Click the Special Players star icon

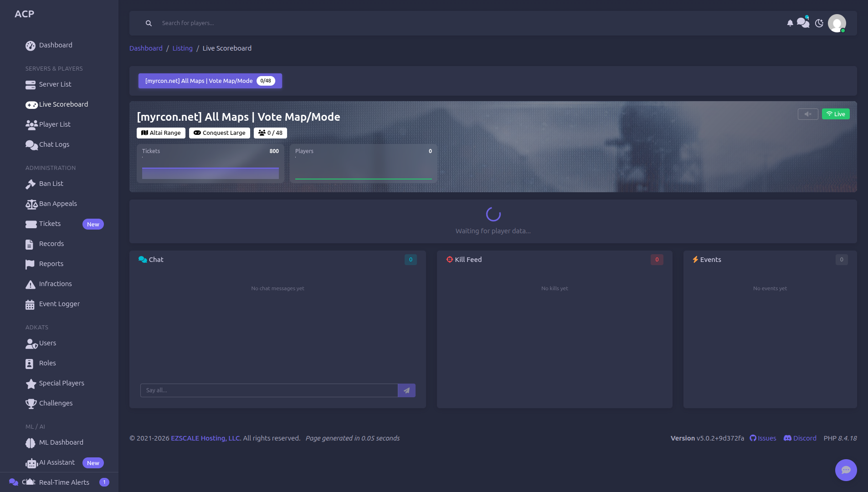coord(31,384)
